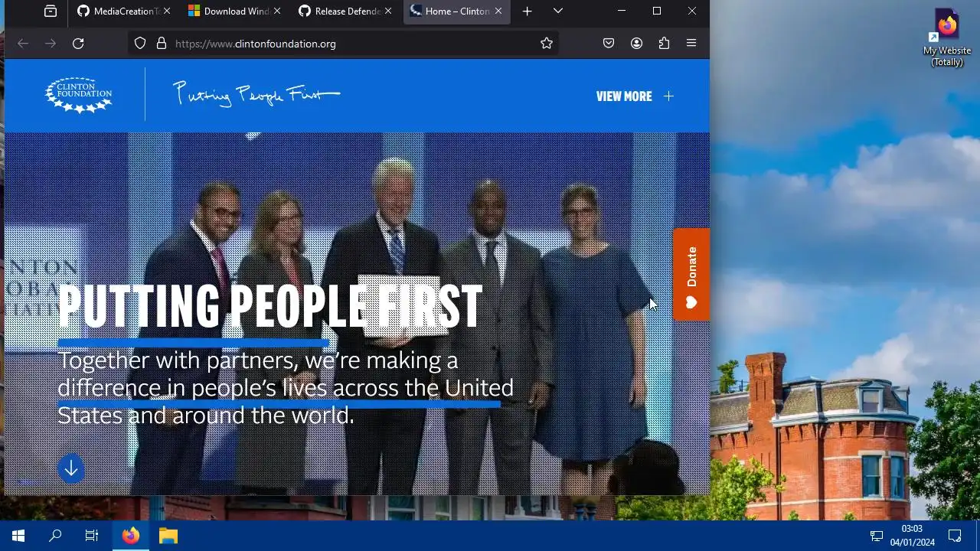Go forward one page in Firefox

pyautogui.click(x=51, y=44)
